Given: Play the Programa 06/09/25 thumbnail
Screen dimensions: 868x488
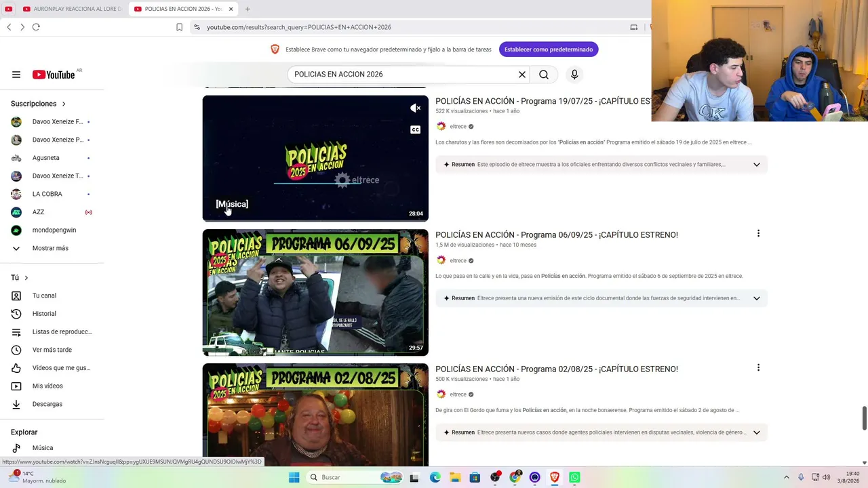Looking at the screenshot, I should [315, 293].
